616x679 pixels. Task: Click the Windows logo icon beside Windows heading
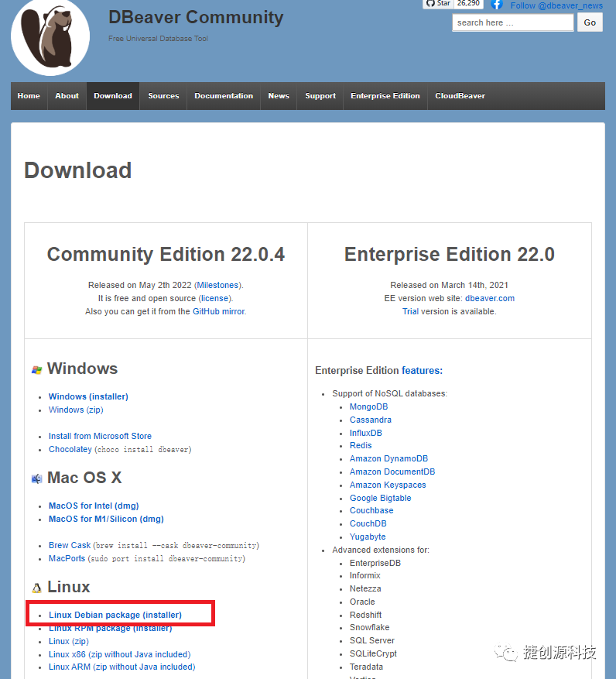coord(37,370)
